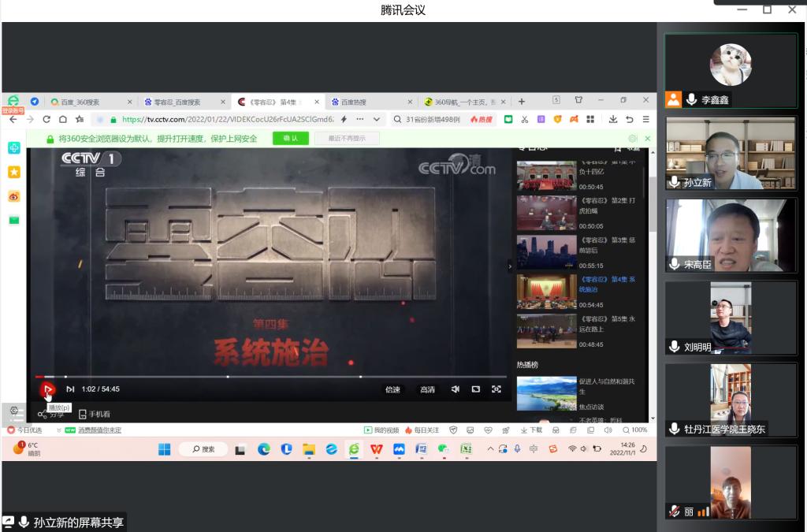The height and width of the screenshot is (532, 807).
Task: Toggle the widescreen theater mode icon
Action: click(x=476, y=389)
